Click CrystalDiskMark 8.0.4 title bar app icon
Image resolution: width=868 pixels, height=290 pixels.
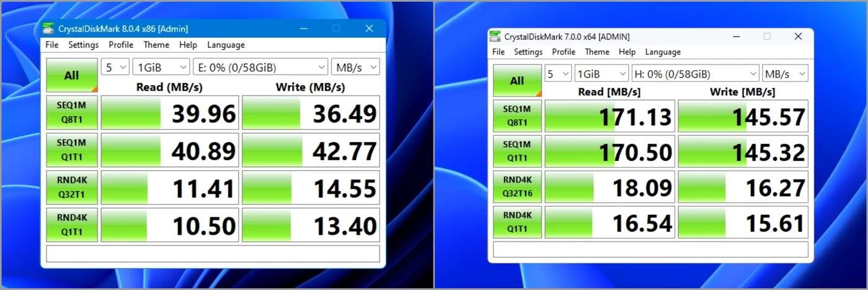pos(49,29)
